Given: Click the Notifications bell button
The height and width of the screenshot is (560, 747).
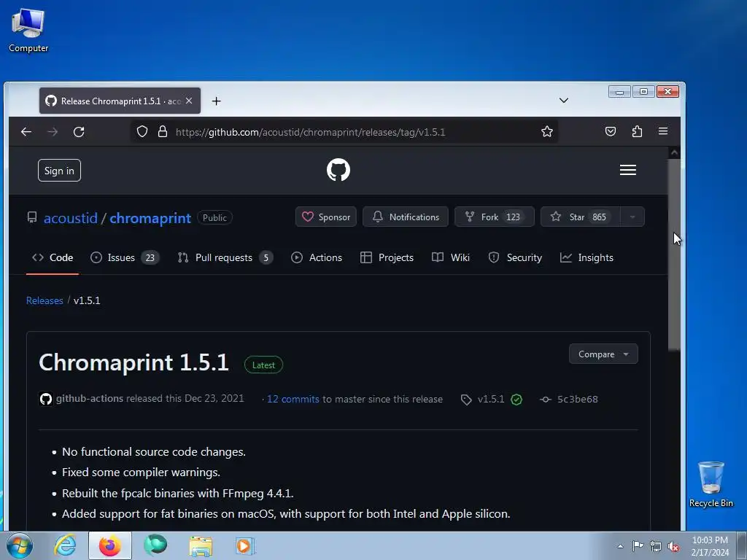Looking at the screenshot, I should [x=406, y=217].
